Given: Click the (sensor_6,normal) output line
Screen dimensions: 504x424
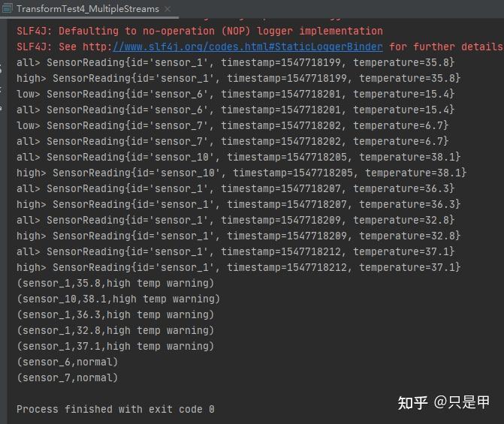Looking at the screenshot, I should click(x=67, y=362).
